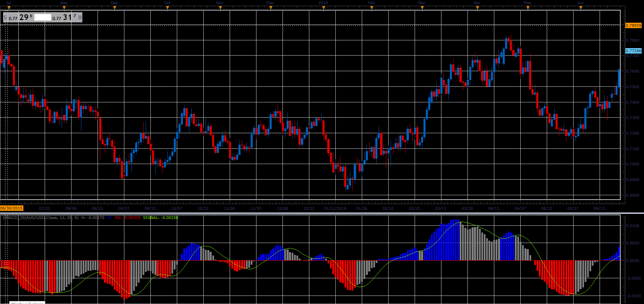Click the Mar orange month marker
Image resolution: width=644 pixels, height=304 pixels.
coord(422,7)
